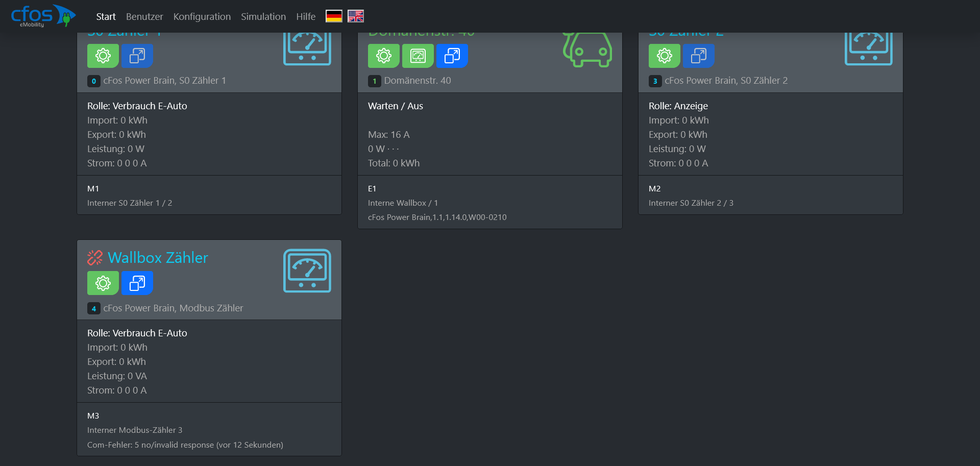Open settings gear for S0 Zähler 2
The height and width of the screenshot is (466, 980).
pos(665,56)
